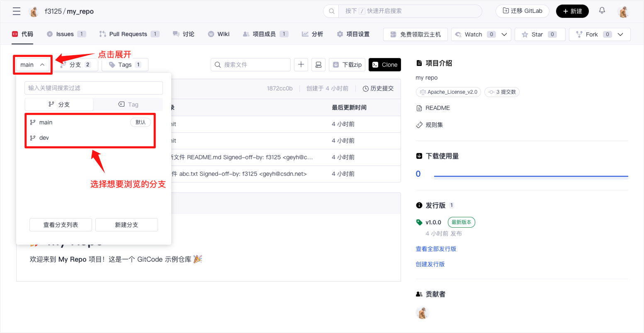Click the 新建分支 button
The height and width of the screenshot is (333, 644).
(126, 225)
